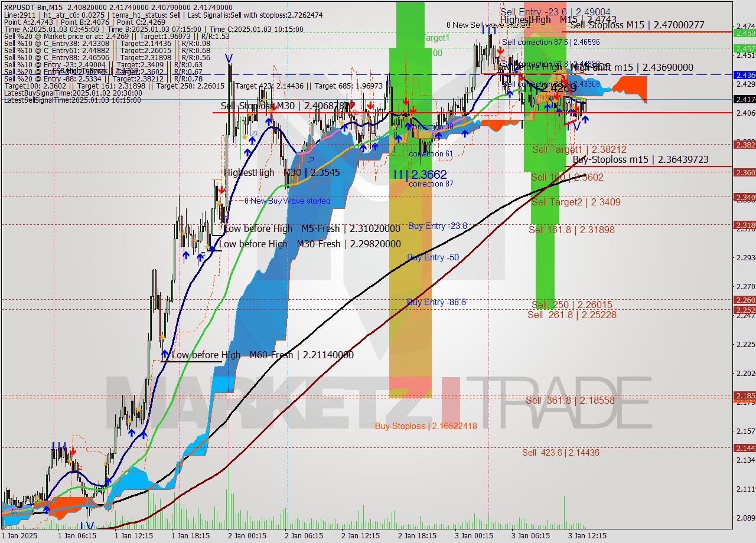This screenshot has width=756, height=543.
Task: Click the 2.225 price scale value
Action: [745, 344]
